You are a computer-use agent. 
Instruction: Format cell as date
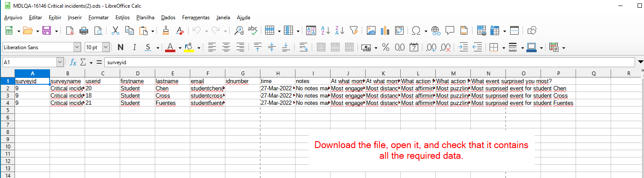pyautogui.click(x=414, y=47)
